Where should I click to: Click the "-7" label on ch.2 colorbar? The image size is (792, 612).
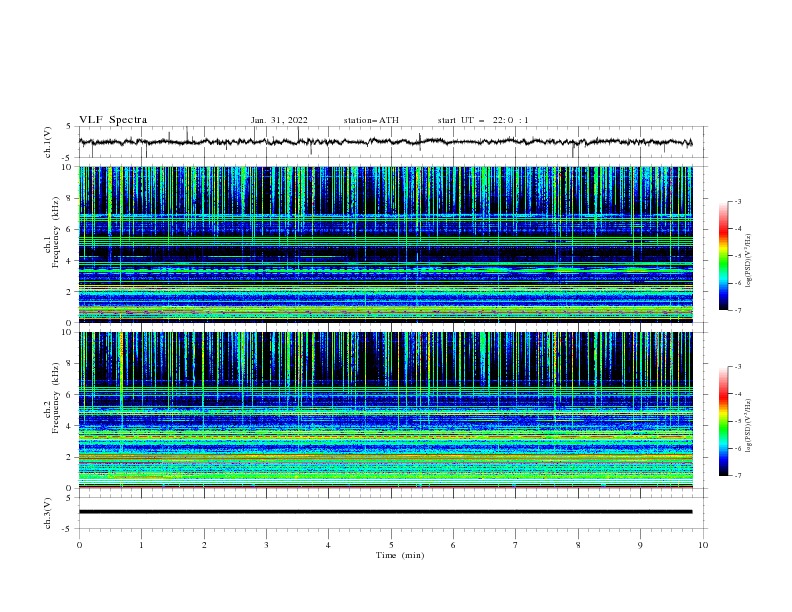738,476
